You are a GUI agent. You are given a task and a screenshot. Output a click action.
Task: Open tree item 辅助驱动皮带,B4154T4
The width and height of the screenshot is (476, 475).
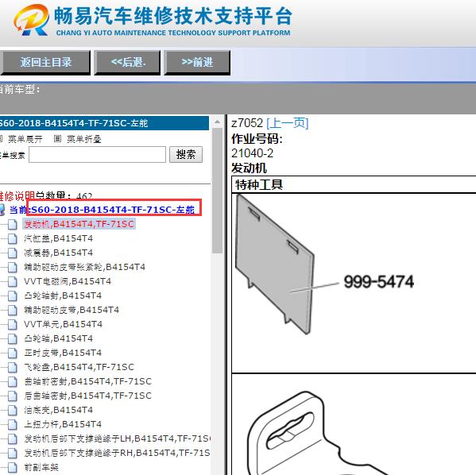(72, 310)
